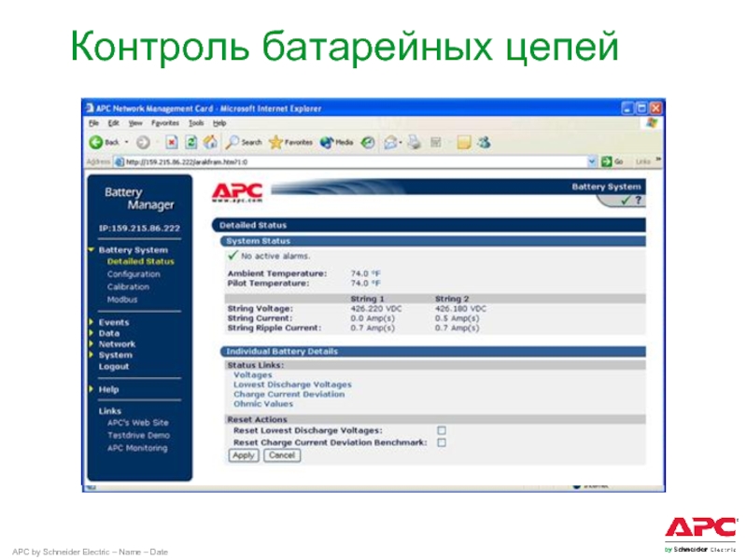This screenshot has height=560, width=747.
Task: Select Detailed Status in the sidebar
Action: pos(141,261)
